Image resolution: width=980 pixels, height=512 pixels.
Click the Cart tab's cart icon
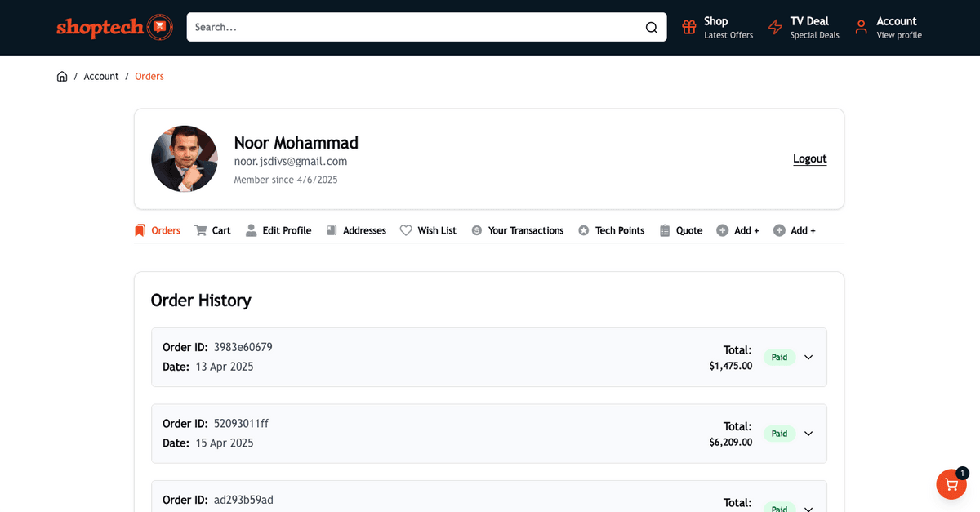200,230
